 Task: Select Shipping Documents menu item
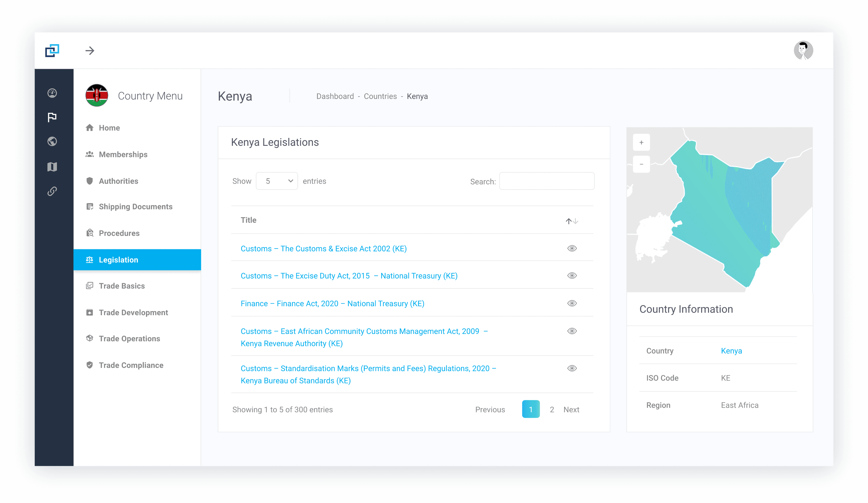[135, 207]
